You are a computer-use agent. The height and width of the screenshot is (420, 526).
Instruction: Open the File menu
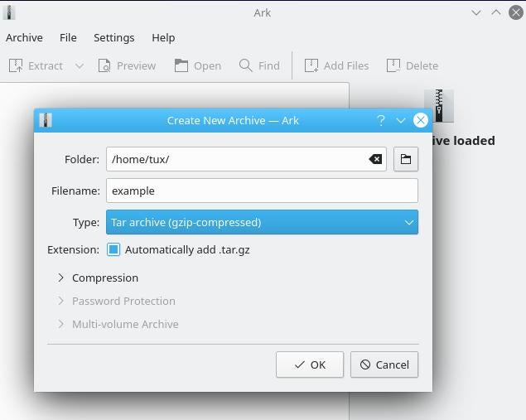(x=68, y=37)
